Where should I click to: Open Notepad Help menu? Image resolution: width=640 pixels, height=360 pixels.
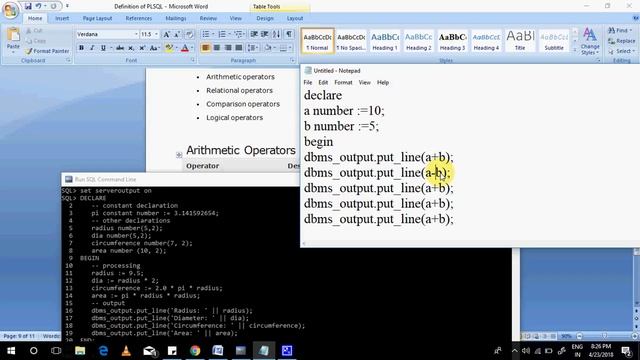pyautogui.click(x=383, y=82)
